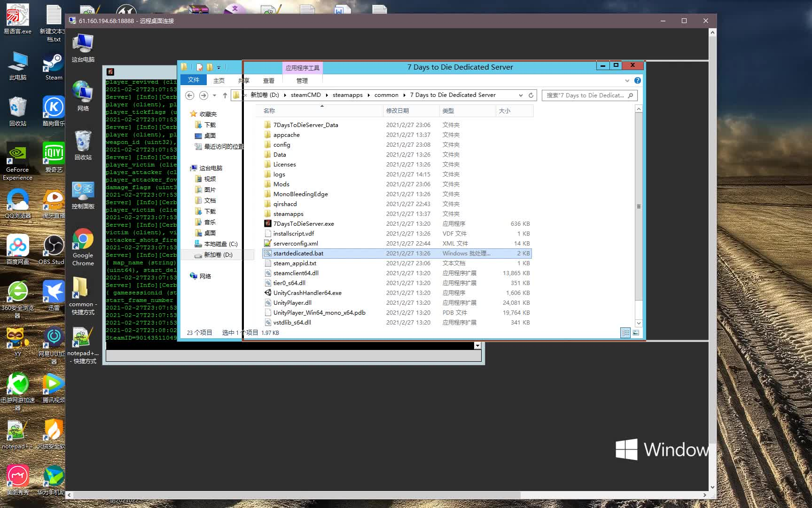The image size is (812, 508).
Task: Select 最近访问的位置 in navigation pane
Action: [220, 146]
